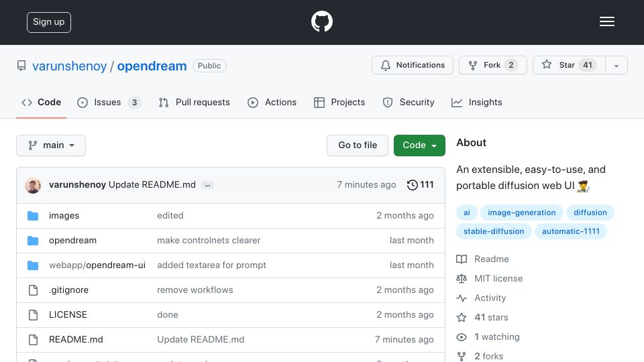
Task: Open the Insights tab
Action: pyautogui.click(x=476, y=102)
